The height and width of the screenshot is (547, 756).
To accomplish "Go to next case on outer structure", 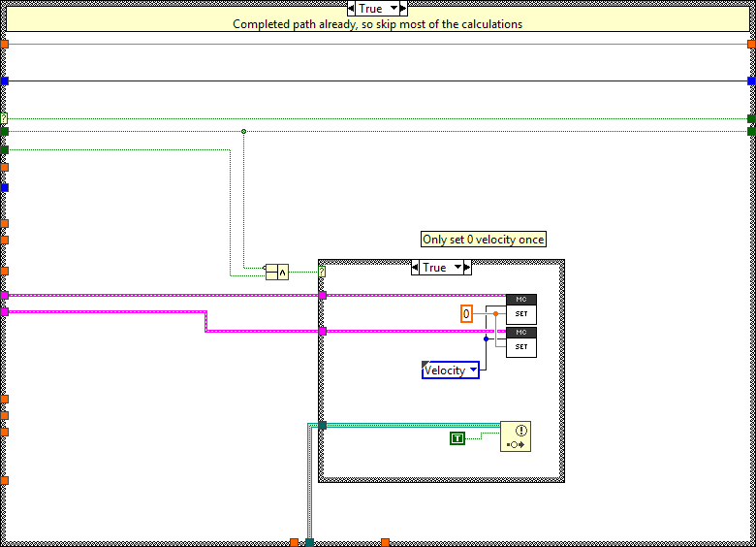I will click(403, 9).
